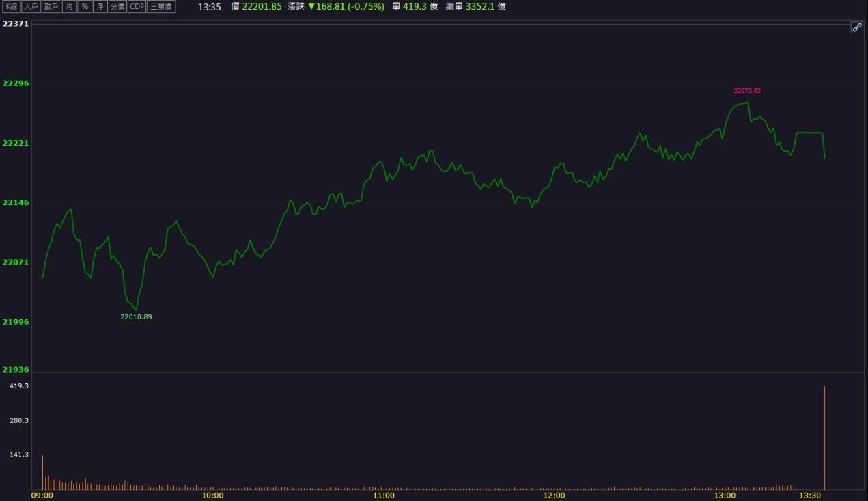Click the 22071 price axis label
The width and height of the screenshot is (868, 501).
point(16,262)
